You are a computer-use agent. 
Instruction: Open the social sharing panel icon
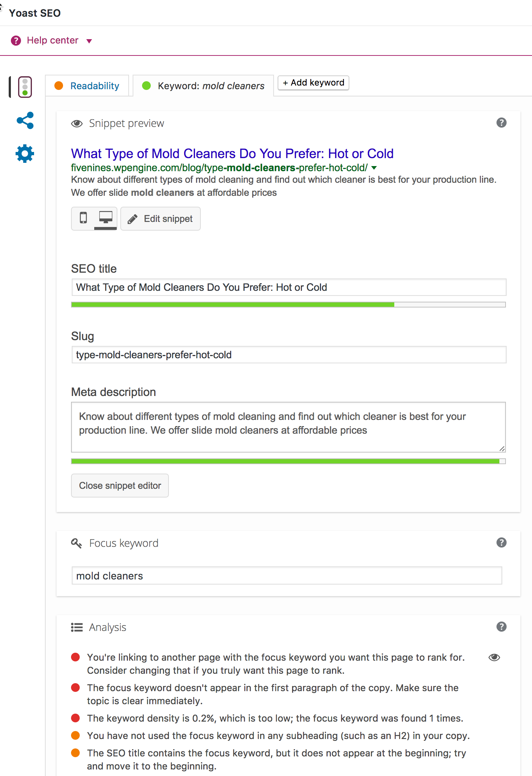click(x=25, y=120)
